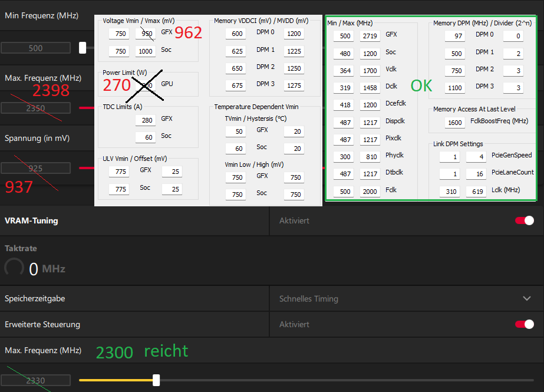544x392 pixels.
Task: Click the Min Frequenz slider handle
Action: (83, 48)
